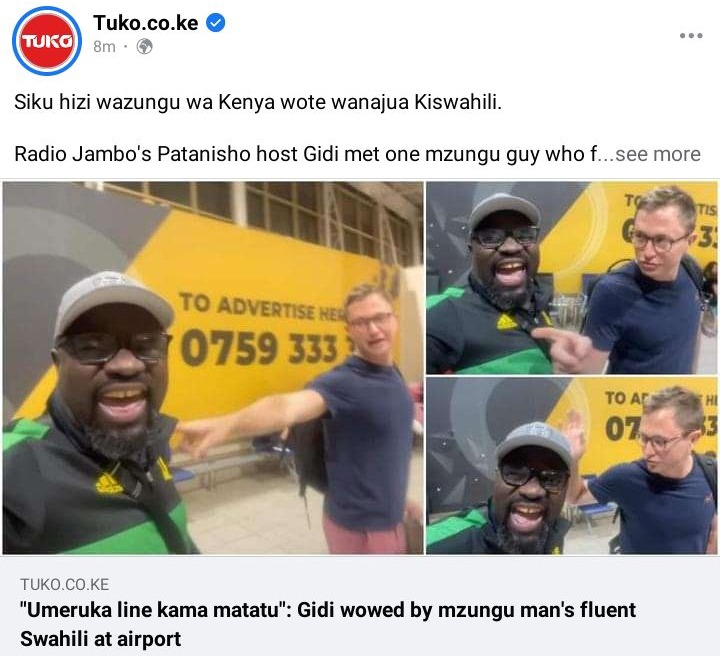Click the blue verified badge
This screenshot has height=656, width=720.
pos(215,22)
